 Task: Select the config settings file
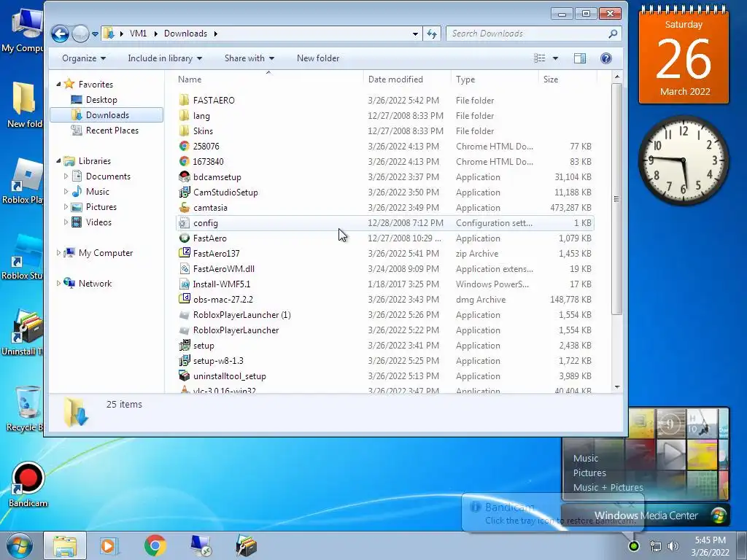tap(385, 223)
